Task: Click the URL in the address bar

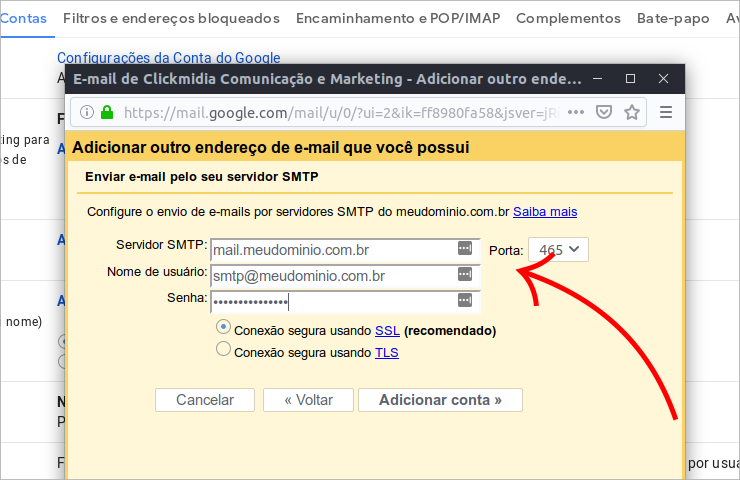Action: point(342,113)
